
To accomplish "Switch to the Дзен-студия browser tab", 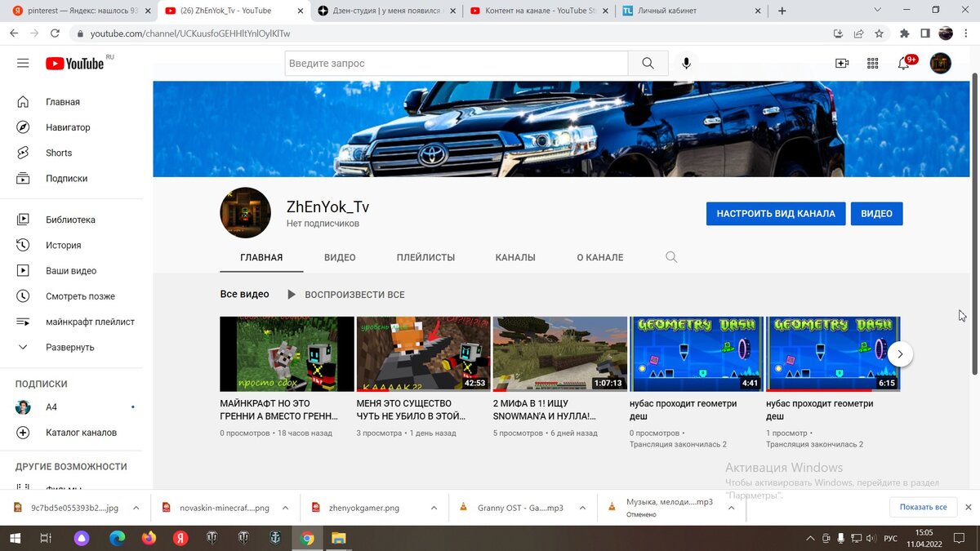I will [x=385, y=11].
